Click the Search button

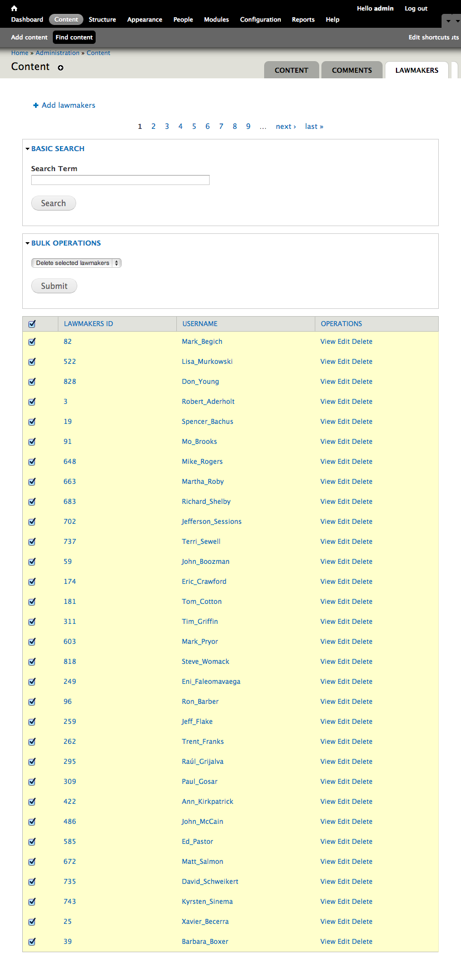click(53, 203)
